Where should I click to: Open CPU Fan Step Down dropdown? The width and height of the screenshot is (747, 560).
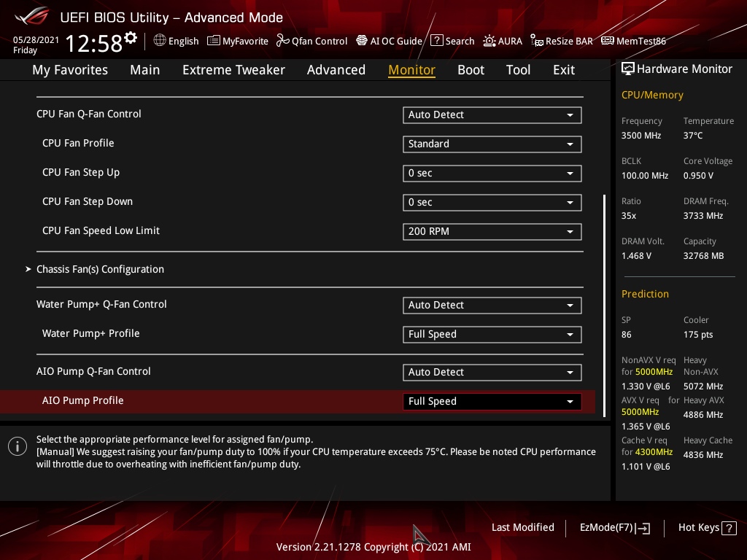pos(492,203)
